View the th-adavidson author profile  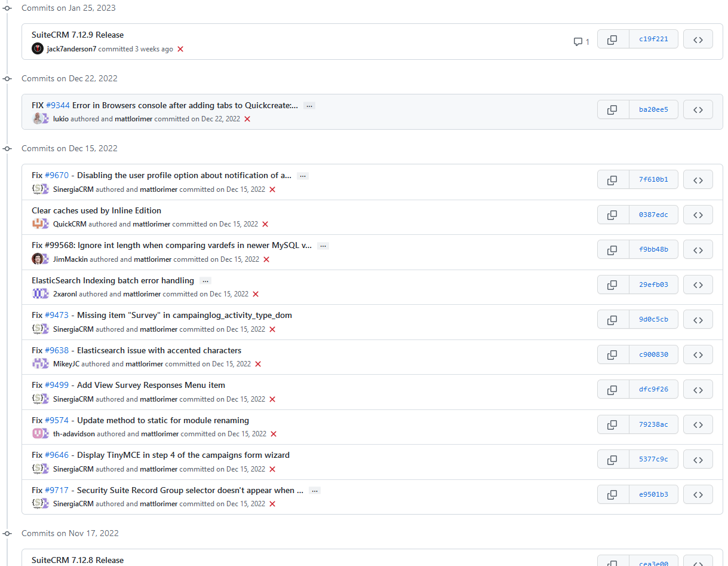(74, 434)
